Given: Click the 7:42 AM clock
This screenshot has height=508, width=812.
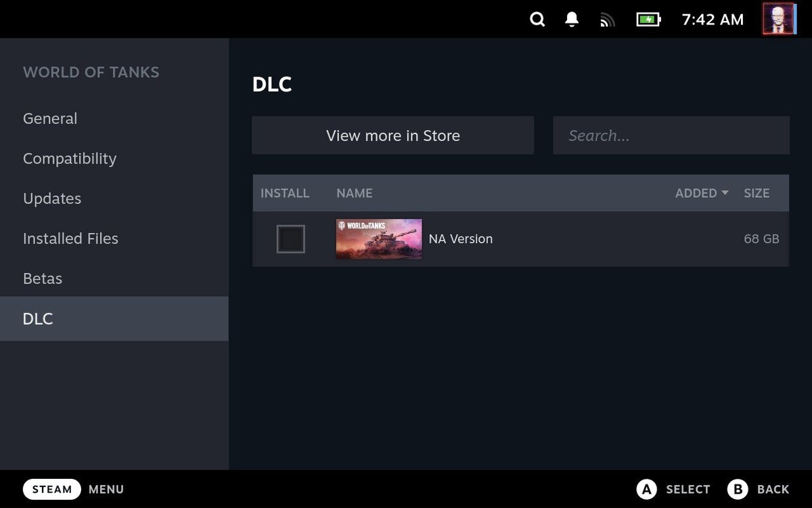Looking at the screenshot, I should (713, 20).
